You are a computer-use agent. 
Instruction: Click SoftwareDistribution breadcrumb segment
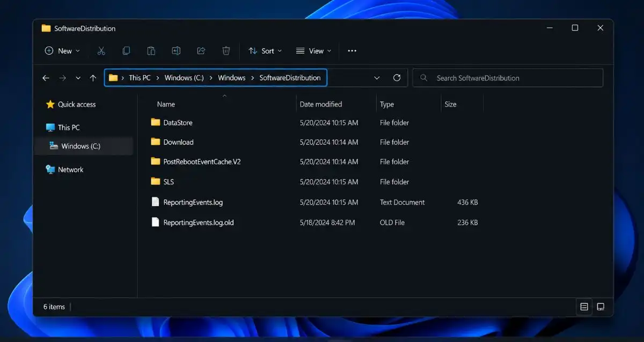click(290, 78)
